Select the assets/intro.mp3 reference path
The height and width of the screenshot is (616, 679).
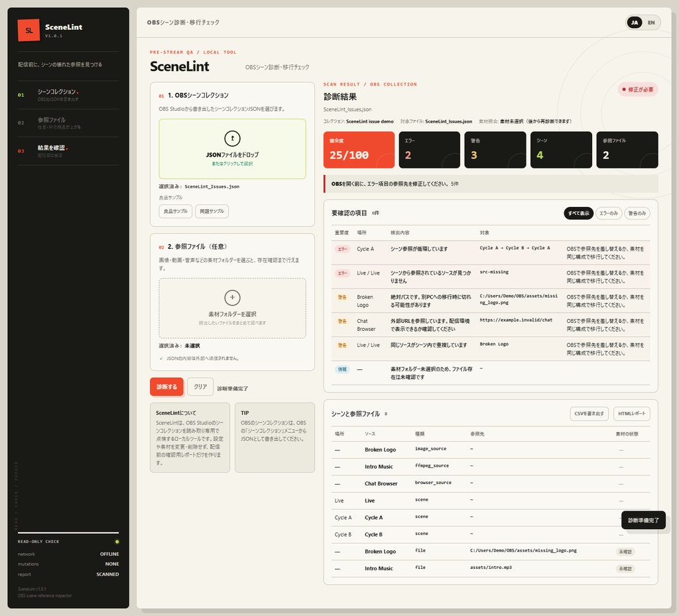click(x=491, y=567)
